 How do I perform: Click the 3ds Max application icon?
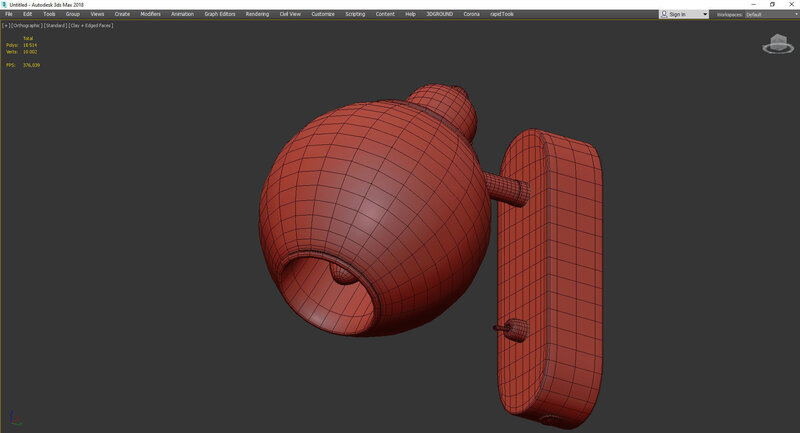coord(4,4)
